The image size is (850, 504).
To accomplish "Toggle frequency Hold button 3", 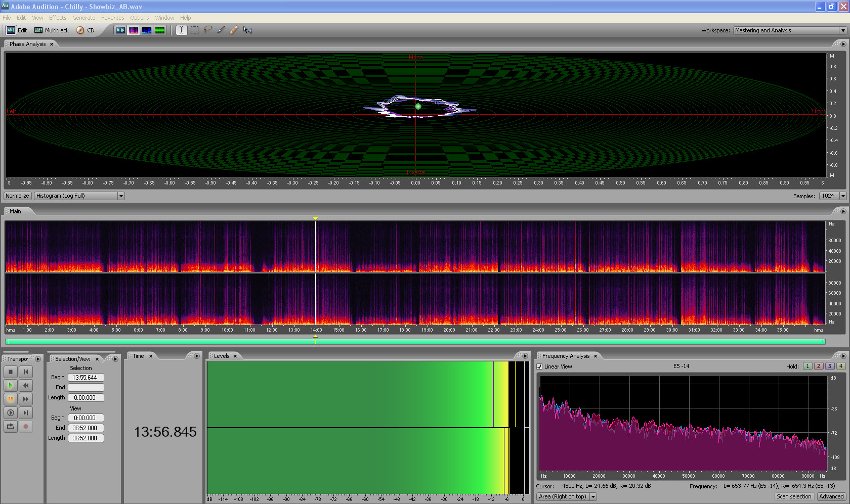I will click(x=830, y=366).
